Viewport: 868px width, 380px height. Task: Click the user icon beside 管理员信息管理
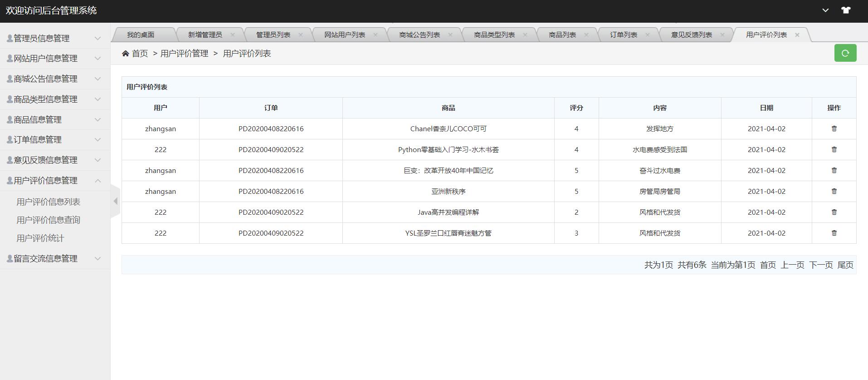coord(10,38)
